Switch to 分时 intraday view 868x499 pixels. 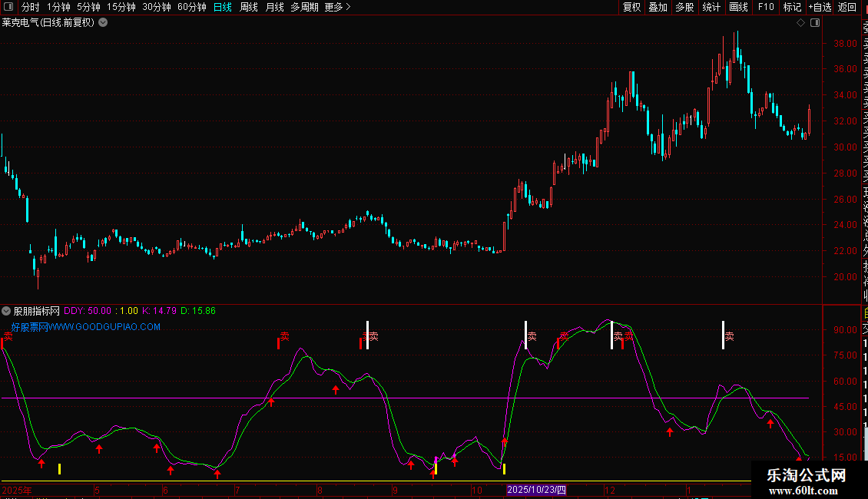pyautogui.click(x=31, y=7)
